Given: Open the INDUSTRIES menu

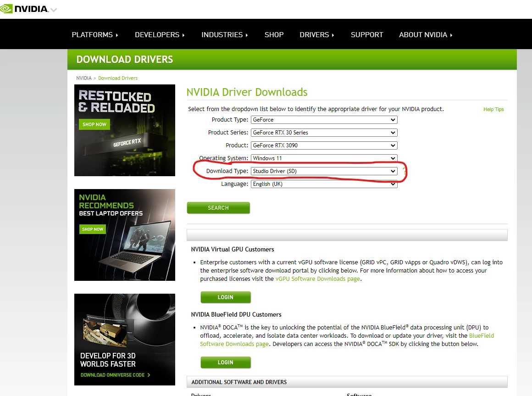Looking at the screenshot, I should coord(225,34).
